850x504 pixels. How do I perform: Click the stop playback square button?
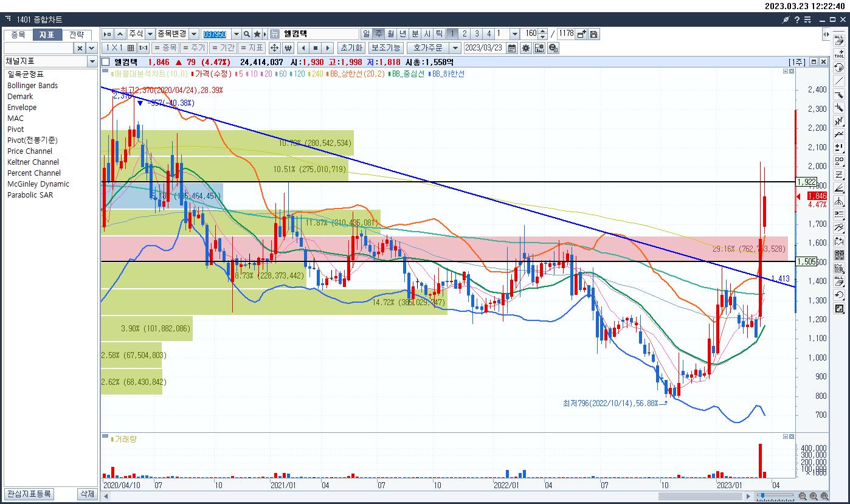[316, 48]
